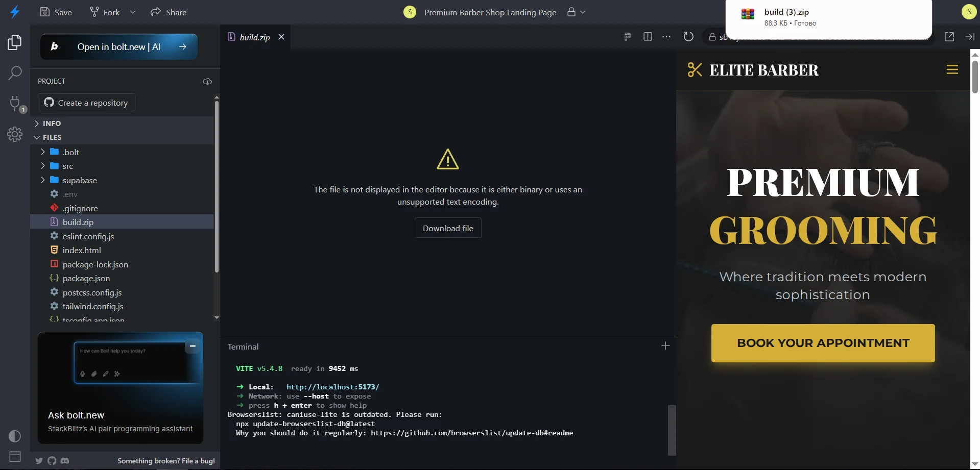Switch to the Terminal tab

(243, 347)
